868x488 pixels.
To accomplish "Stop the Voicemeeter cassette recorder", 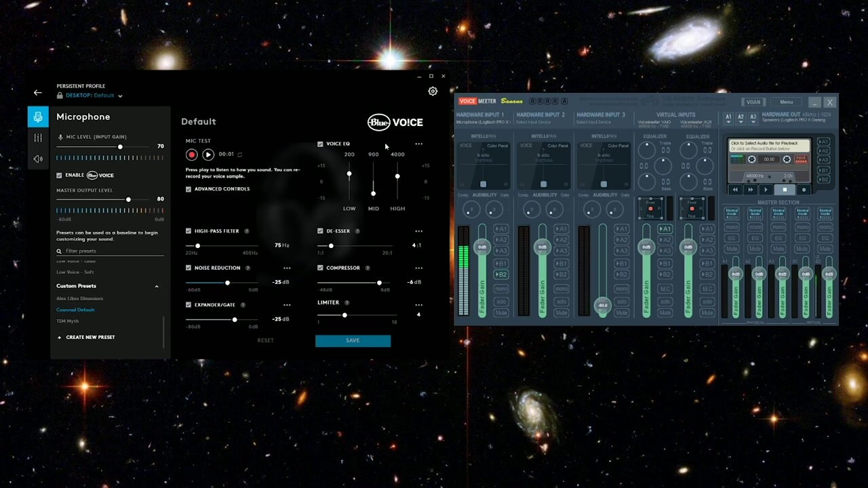I will (785, 190).
